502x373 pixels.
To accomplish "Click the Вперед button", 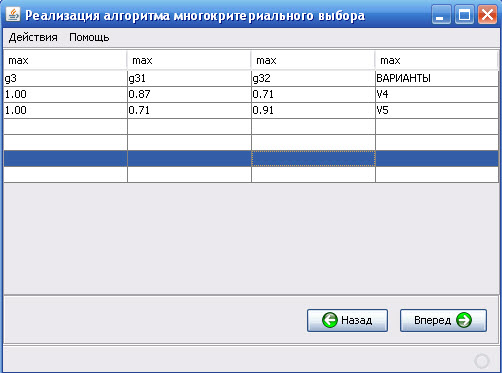I will point(443,320).
